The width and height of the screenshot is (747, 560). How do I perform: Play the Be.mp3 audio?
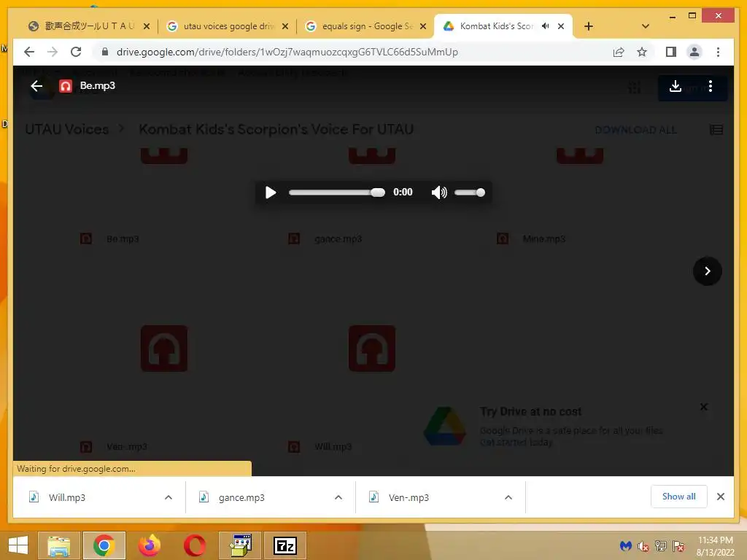(270, 192)
